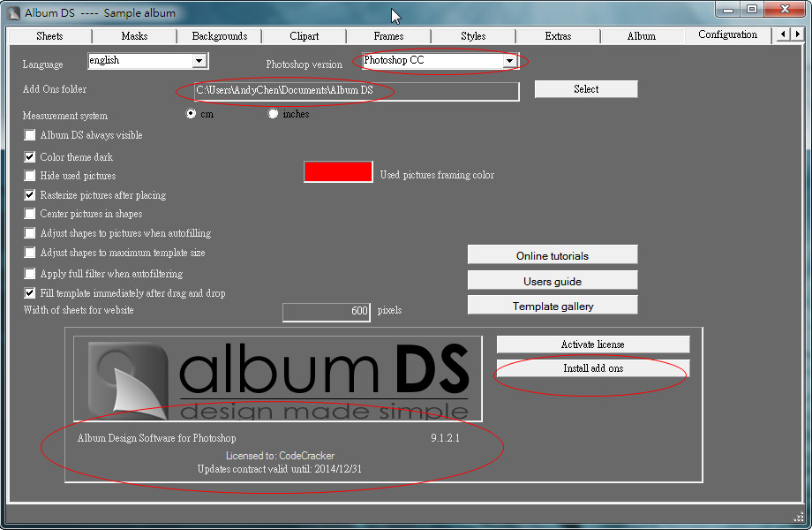Screen dimensions: 812x530
Task: Select the Configuration tab
Action: 727,34
